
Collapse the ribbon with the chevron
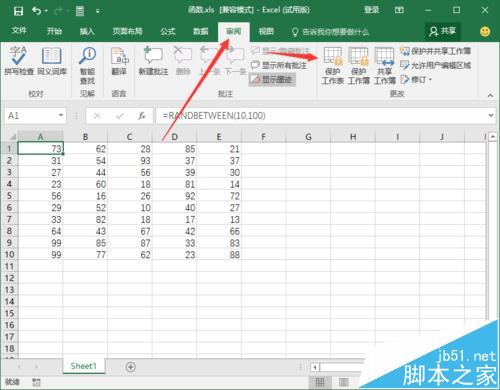(490, 95)
